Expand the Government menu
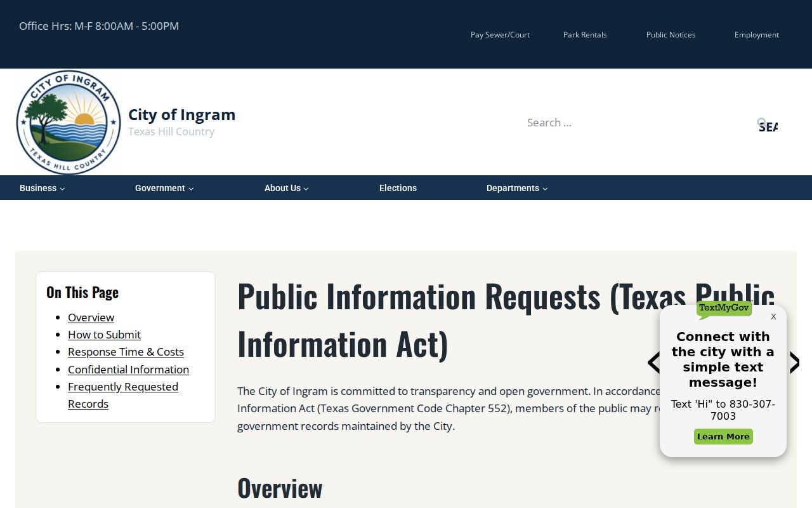This screenshot has width=812, height=508. [x=164, y=188]
